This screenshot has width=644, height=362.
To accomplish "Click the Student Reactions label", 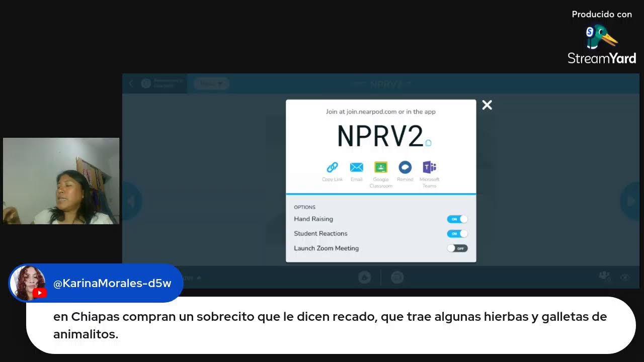I will [x=320, y=234].
